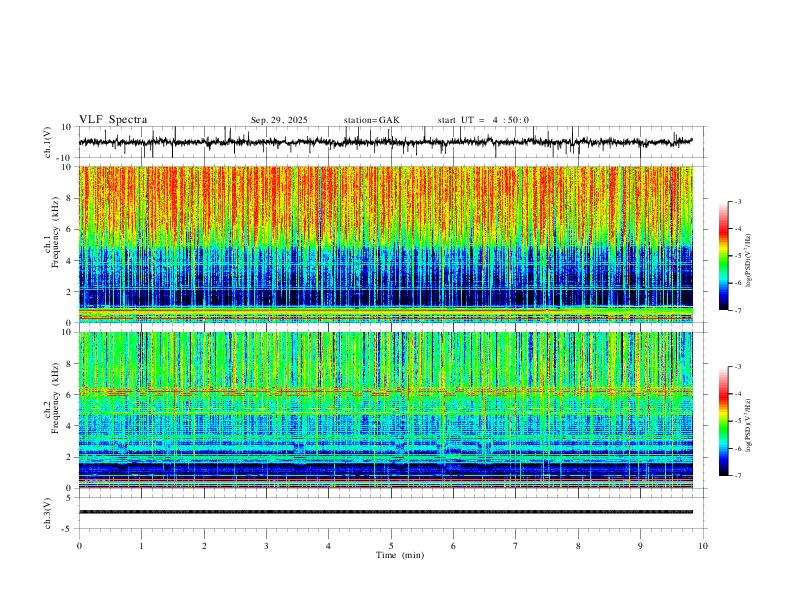
Task: Click the lower colorbar log(PSD) label
Action: click(749, 426)
